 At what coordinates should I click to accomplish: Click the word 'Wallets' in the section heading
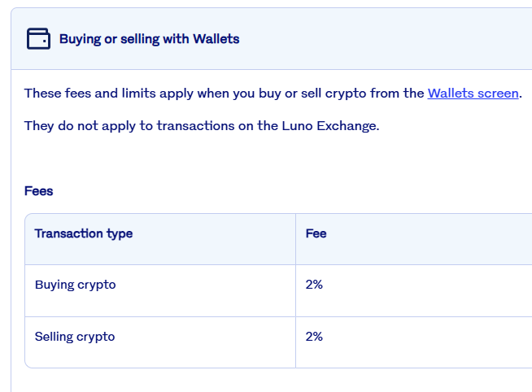pyautogui.click(x=216, y=39)
